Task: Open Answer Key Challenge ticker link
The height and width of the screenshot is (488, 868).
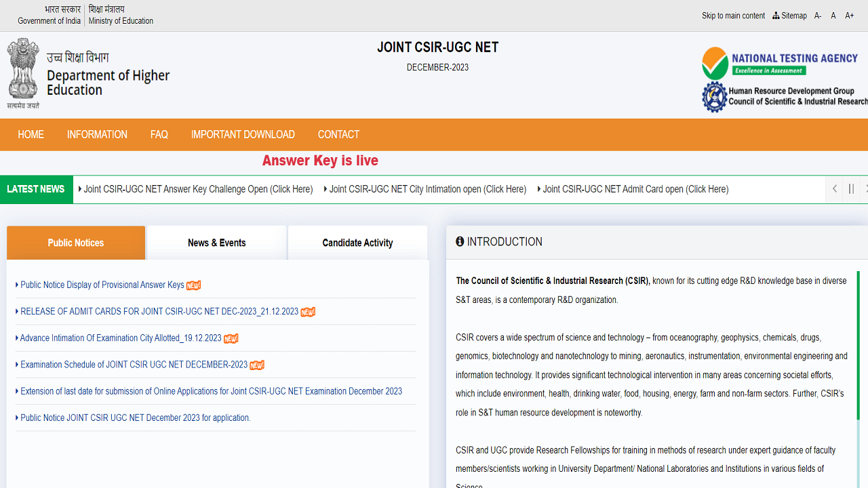Action: tap(196, 189)
